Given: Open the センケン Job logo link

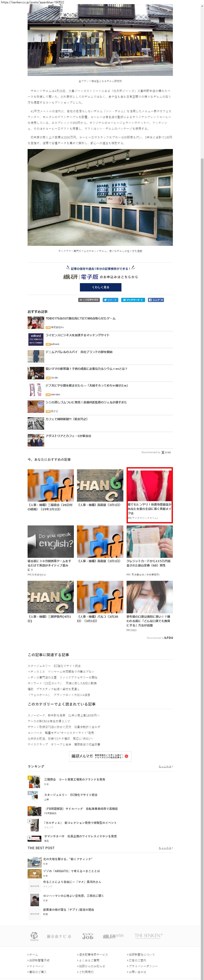Looking at the screenshot, I should click(88, 936).
